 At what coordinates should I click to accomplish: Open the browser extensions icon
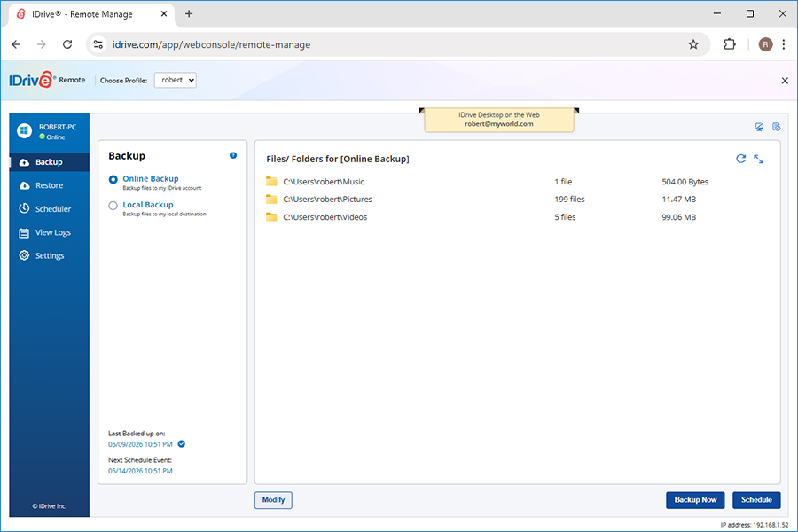tap(730, 44)
